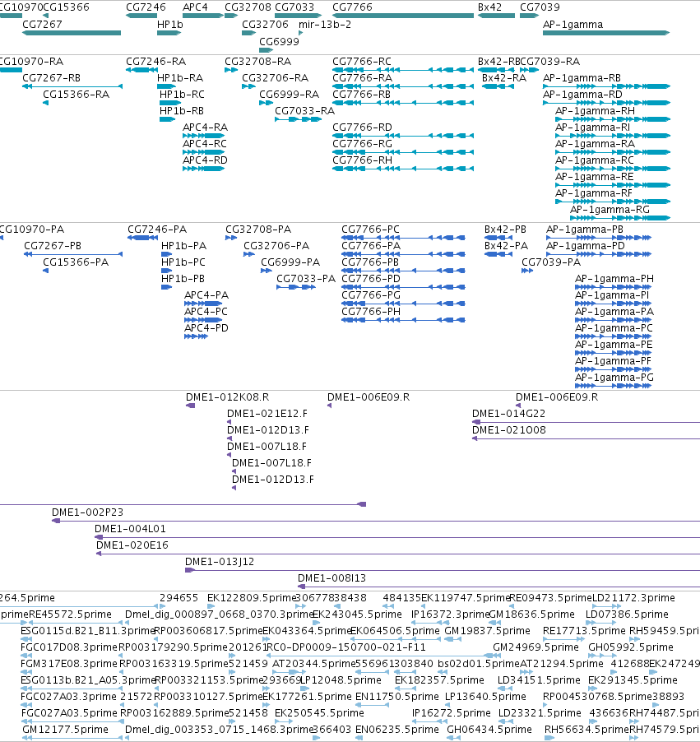Viewport: 700px width, 742px height.
Task: Select the APC4 gene label
Action: 195,7
